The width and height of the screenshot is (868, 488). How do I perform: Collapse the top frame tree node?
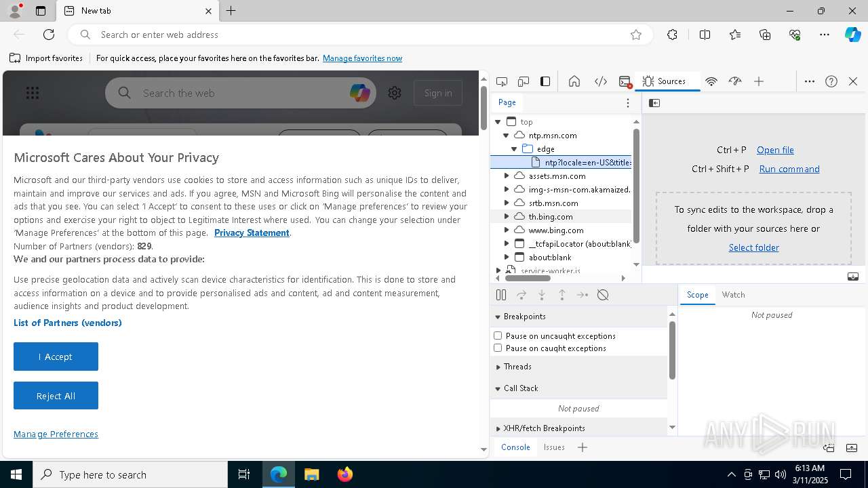click(x=498, y=122)
